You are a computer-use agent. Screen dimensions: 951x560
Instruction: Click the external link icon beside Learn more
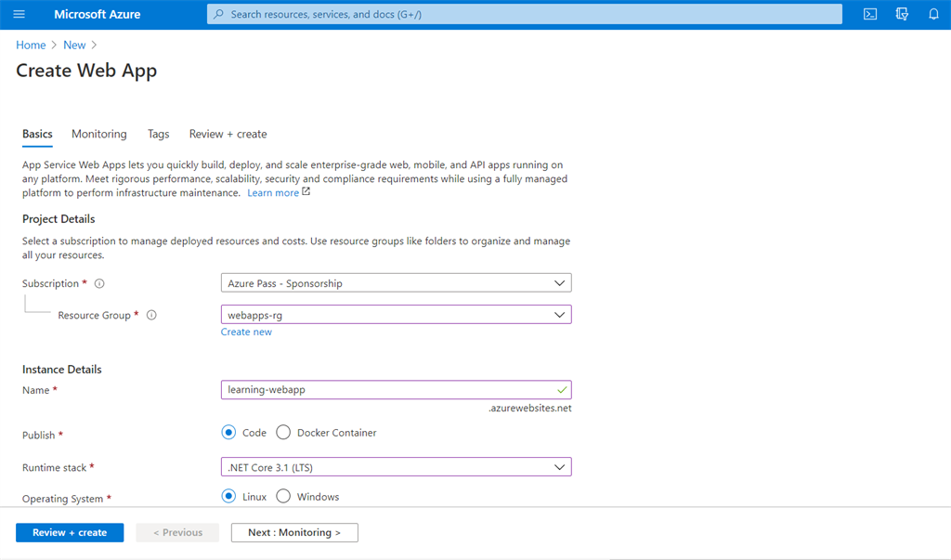306,192
